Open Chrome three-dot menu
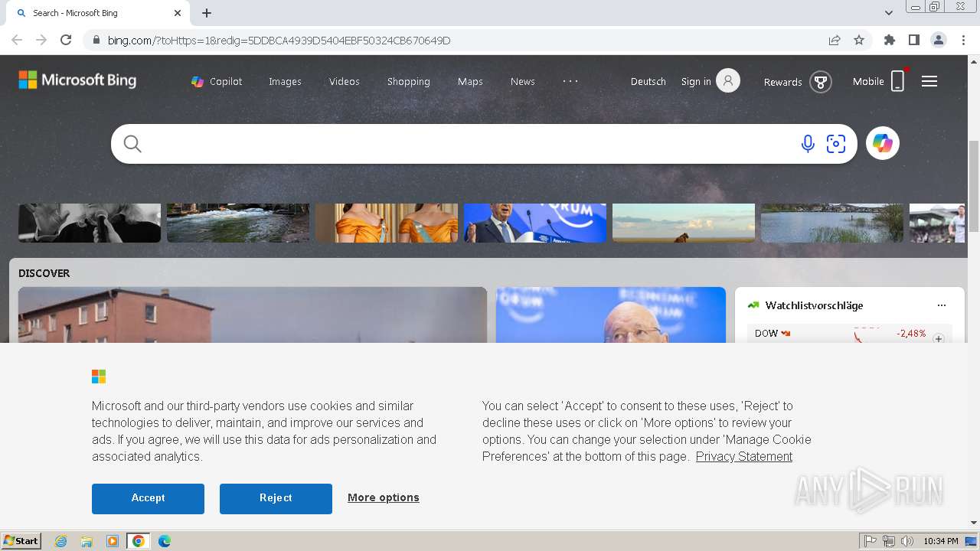Viewport: 980px width, 551px height. click(963, 40)
